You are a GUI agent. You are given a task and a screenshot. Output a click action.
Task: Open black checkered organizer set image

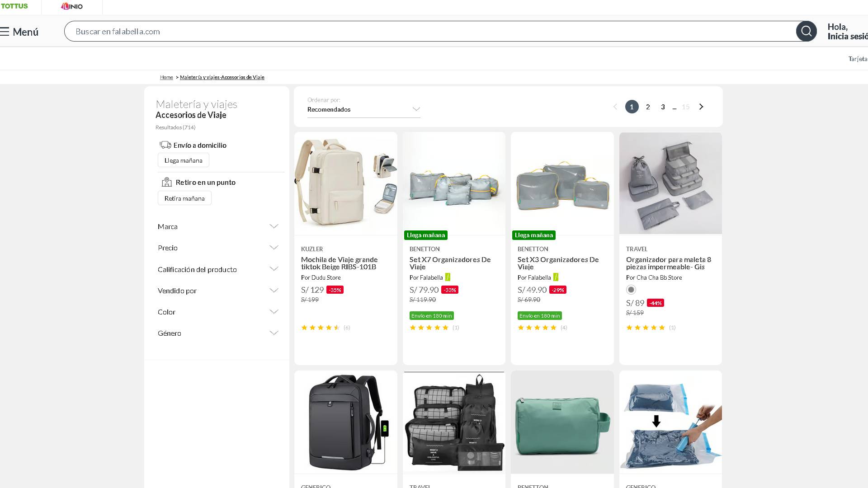click(x=454, y=422)
